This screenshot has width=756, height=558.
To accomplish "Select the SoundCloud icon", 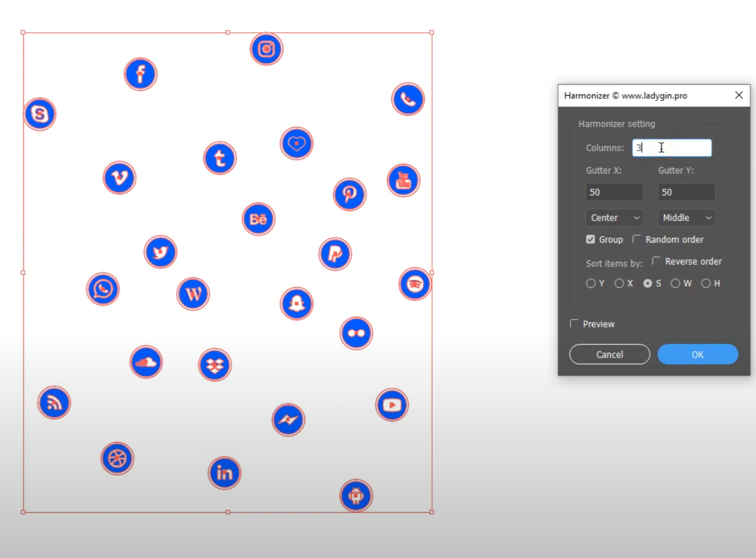I will pos(146,362).
